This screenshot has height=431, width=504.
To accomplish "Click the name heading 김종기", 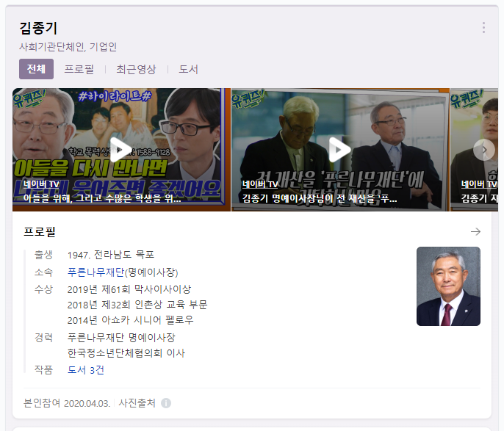I will pos(38,28).
